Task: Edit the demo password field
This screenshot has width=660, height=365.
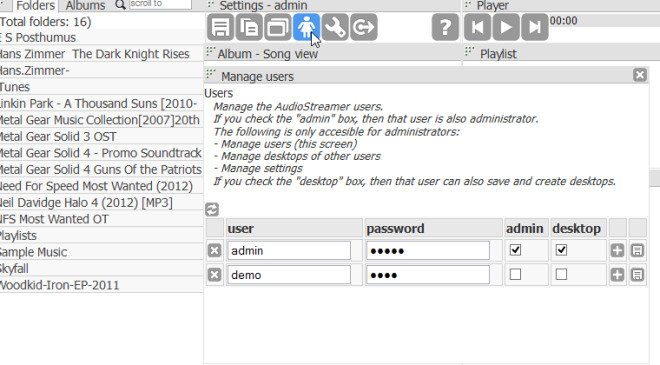Action: coord(428,275)
